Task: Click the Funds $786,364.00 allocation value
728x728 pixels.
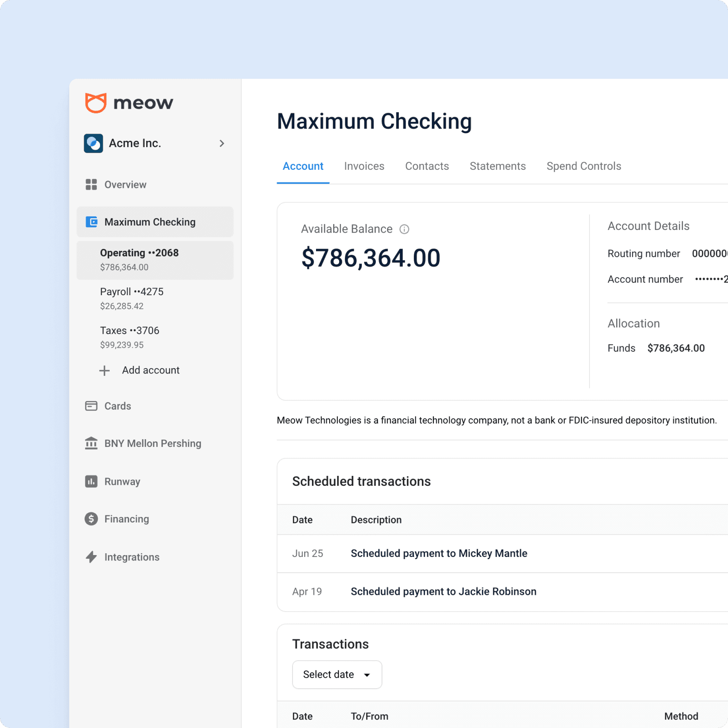Action: click(x=675, y=348)
